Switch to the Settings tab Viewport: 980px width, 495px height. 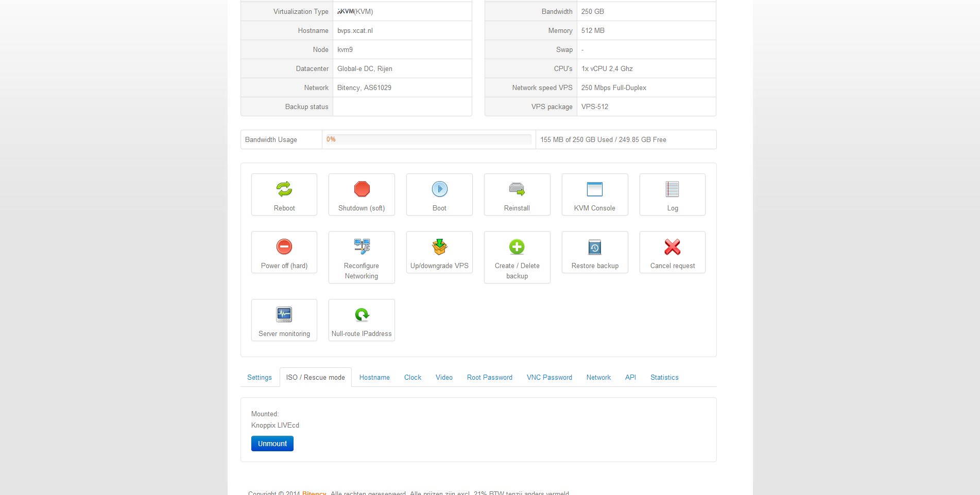click(260, 377)
